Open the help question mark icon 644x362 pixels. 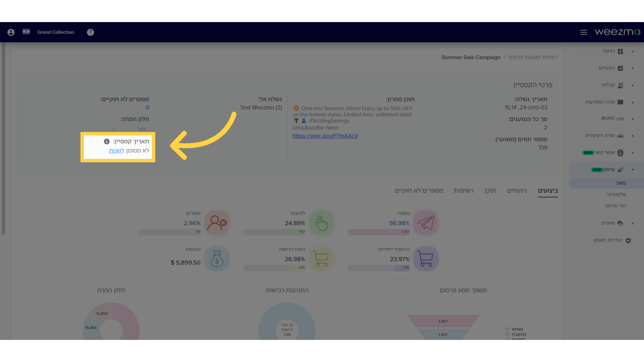[90, 32]
